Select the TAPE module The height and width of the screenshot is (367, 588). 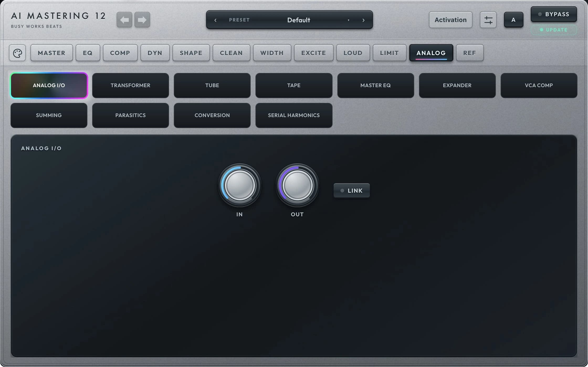[x=294, y=86]
